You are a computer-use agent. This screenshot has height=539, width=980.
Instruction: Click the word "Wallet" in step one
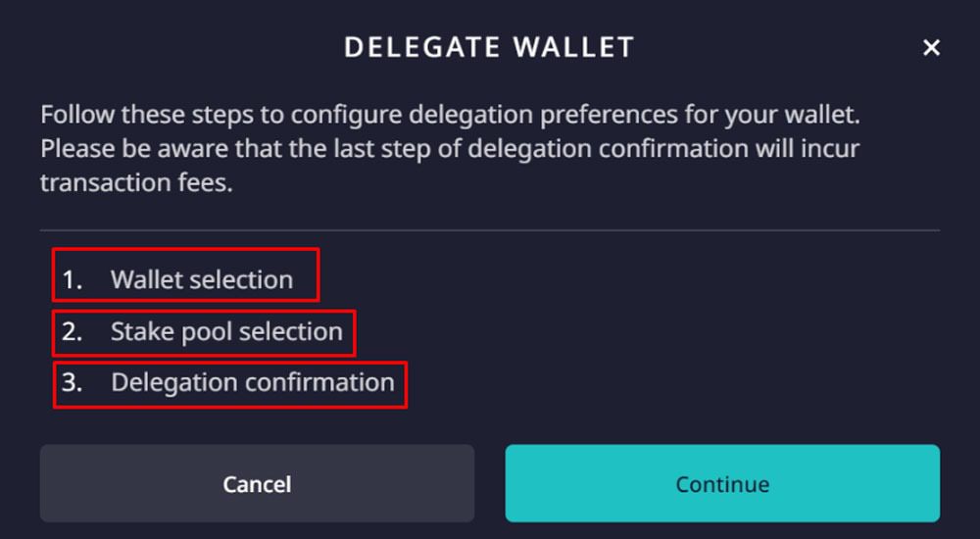[x=147, y=279]
